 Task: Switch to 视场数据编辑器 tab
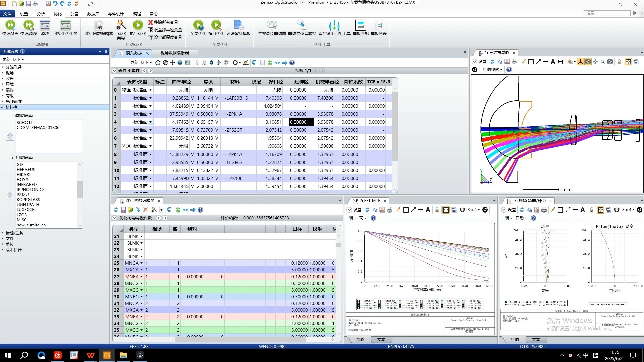[174, 53]
